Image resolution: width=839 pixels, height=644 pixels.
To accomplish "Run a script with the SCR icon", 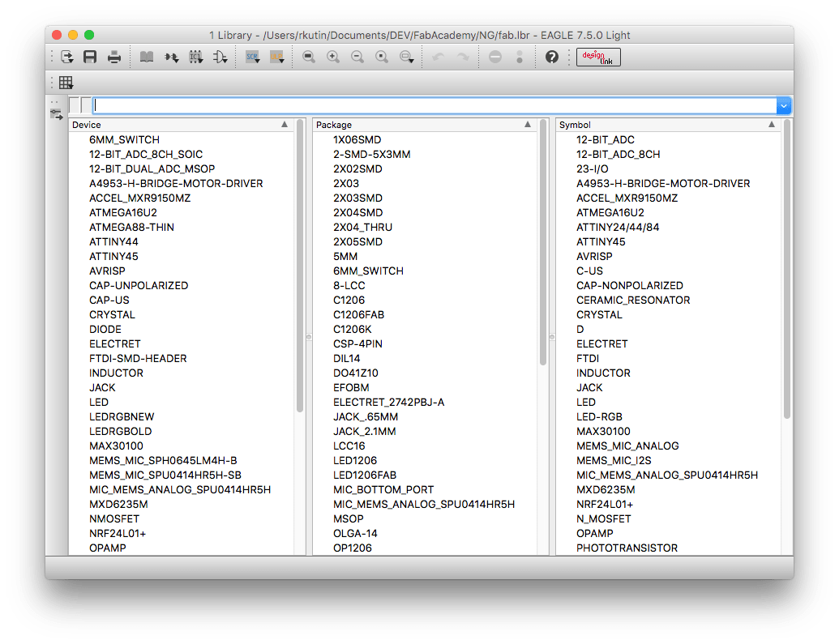I will click(x=253, y=57).
